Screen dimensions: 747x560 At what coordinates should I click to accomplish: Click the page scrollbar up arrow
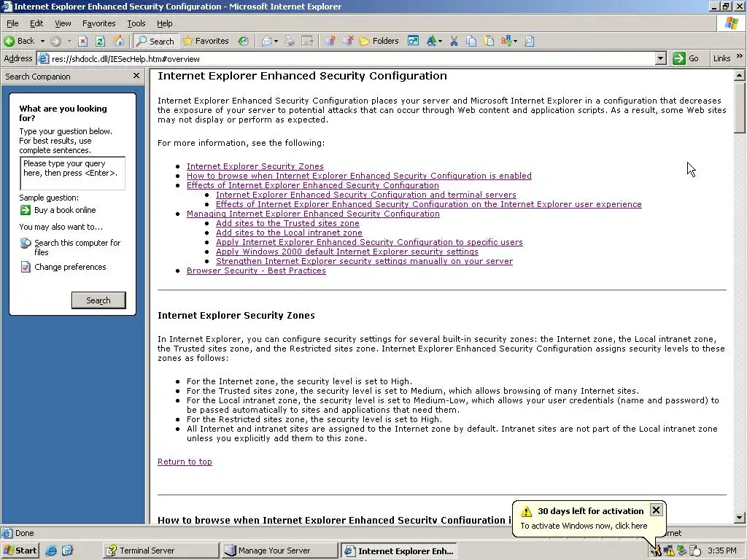click(x=739, y=75)
